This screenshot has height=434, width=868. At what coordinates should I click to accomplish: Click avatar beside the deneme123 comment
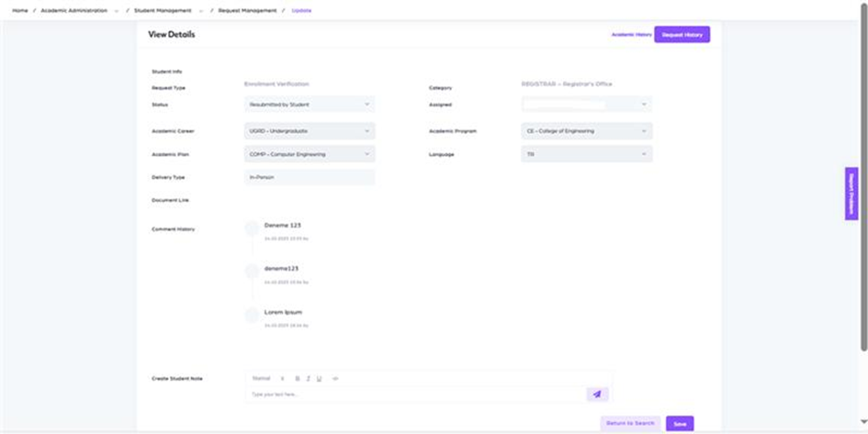[x=252, y=271]
